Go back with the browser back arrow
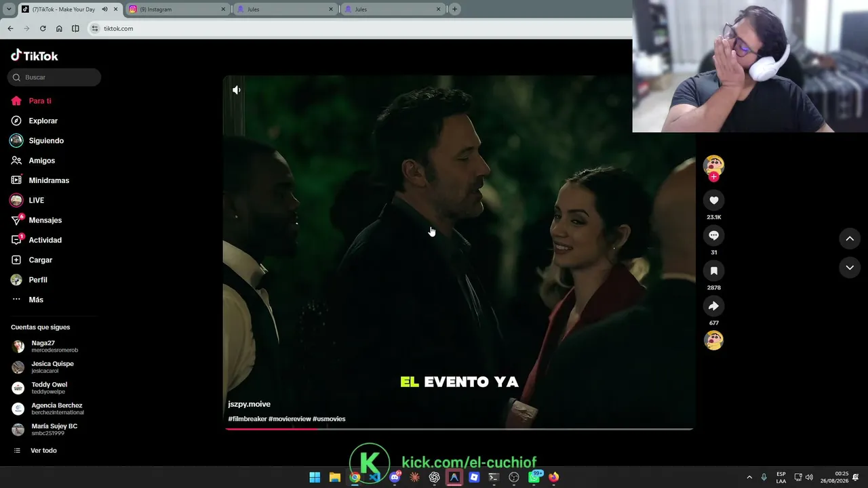 (x=10, y=28)
